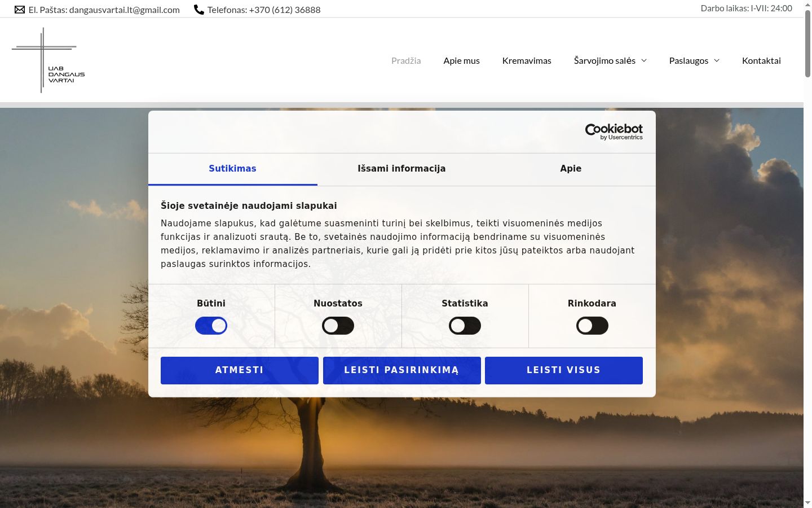Expand the Paslaugos submenu arrow
Image resolution: width=812 pixels, height=508 pixels.
tap(717, 60)
